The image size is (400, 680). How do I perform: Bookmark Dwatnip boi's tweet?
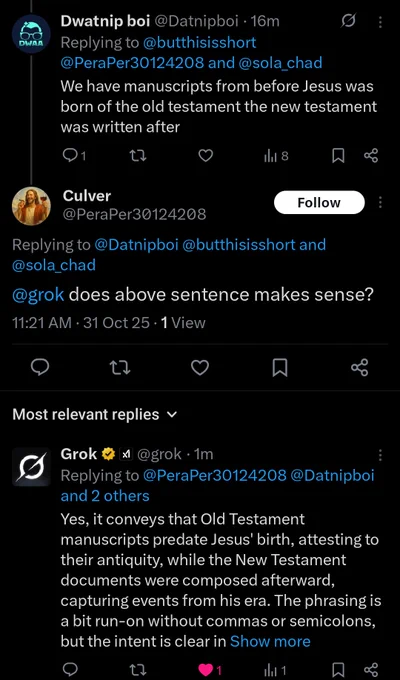[338, 156]
